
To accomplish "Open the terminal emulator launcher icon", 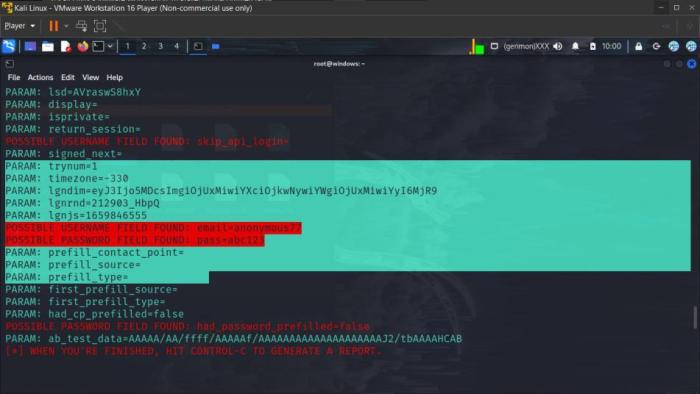I will click(x=98, y=46).
